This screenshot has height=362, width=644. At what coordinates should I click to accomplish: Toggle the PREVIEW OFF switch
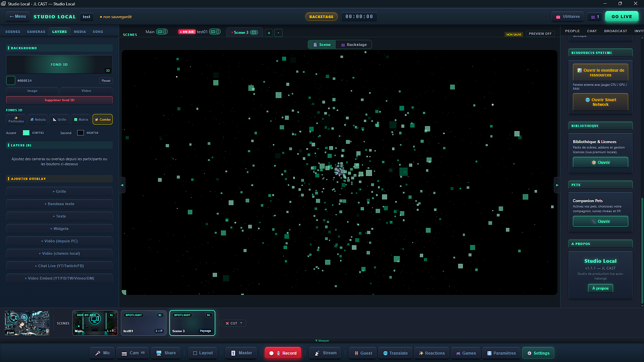540,34
